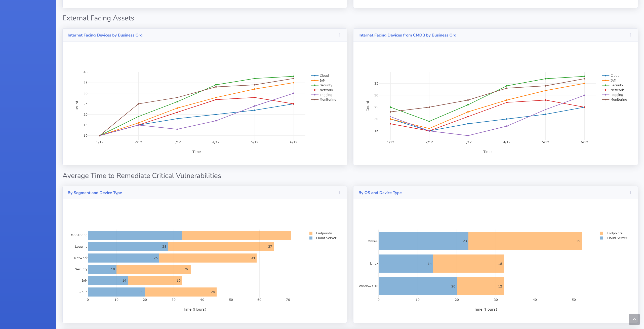Open kebab menu on CMDB Business Org card
Image resolution: width=644 pixels, height=329 pixels.
[630, 35]
